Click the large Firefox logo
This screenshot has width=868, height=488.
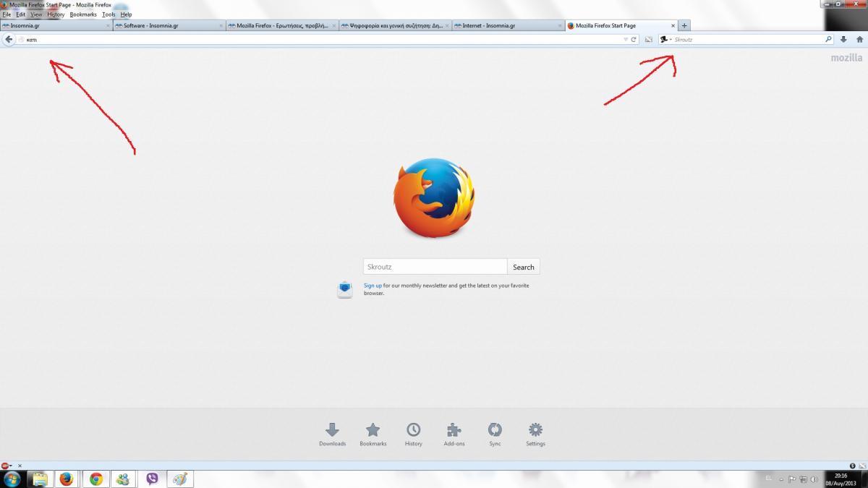click(434, 199)
